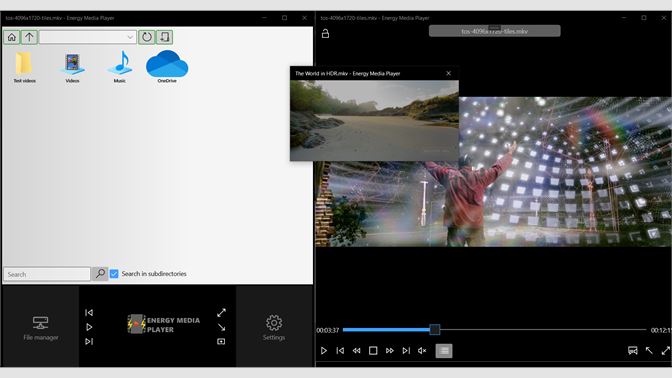Stop playback in right player

(x=373, y=351)
